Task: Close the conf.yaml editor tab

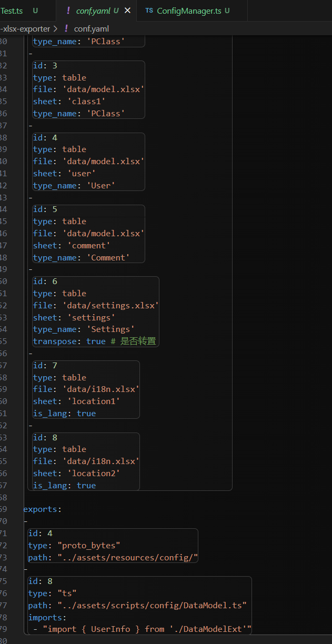Action: tap(127, 11)
